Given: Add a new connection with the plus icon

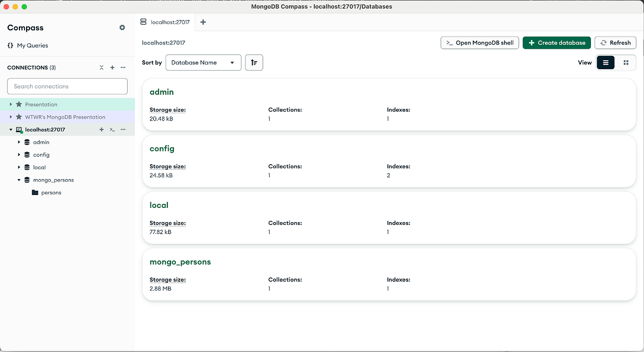Looking at the screenshot, I should (x=112, y=67).
